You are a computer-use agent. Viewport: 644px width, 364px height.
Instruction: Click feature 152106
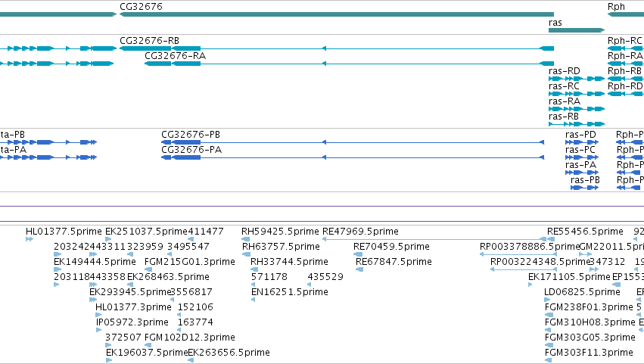pyautogui.click(x=195, y=307)
